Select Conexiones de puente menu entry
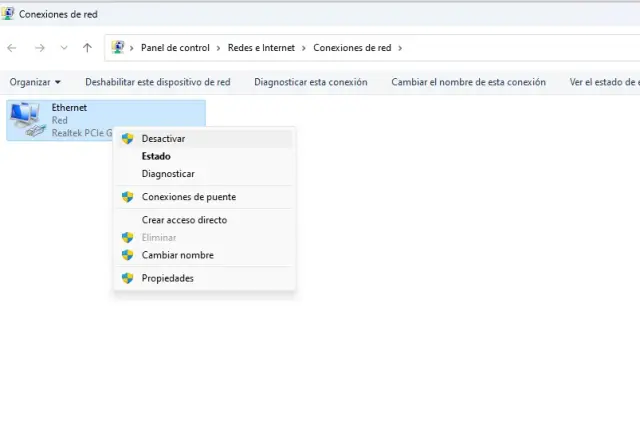The image size is (640, 445). pos(189,197)
